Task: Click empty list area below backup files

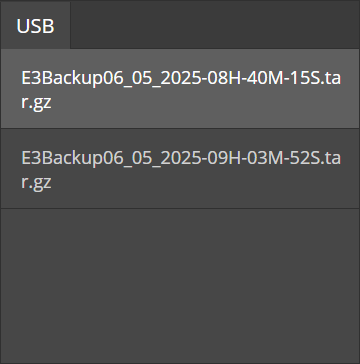Action: pos(180,285)
